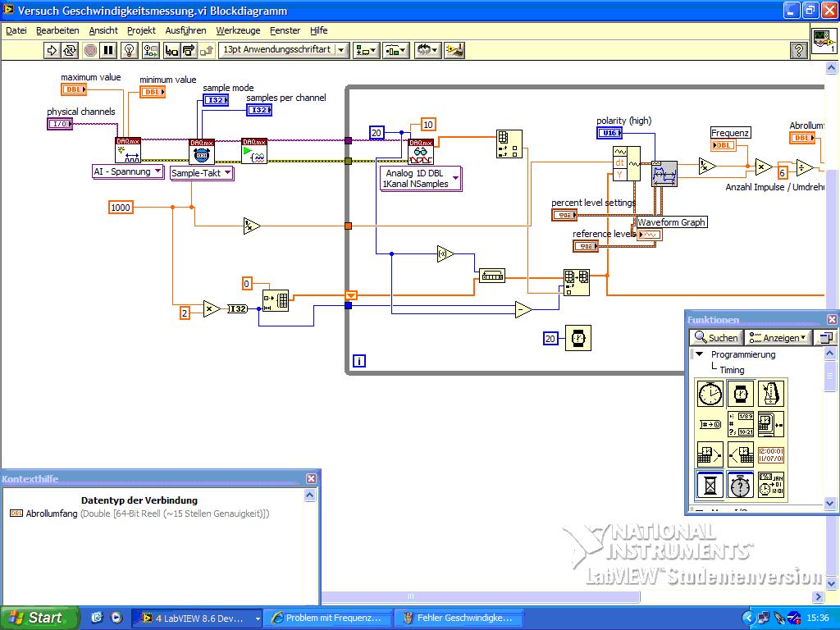Image resolution: width=840 pixels, height=630 pixels.
Task: Open the Projekt menu
Action: [x=141, y=30]
